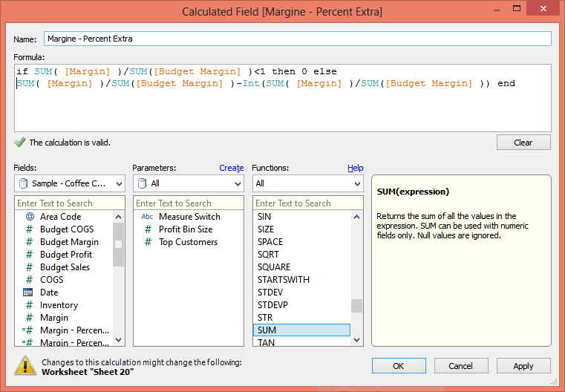Viewport: 565px width, 392px height.
Task: Click the Functions search box
Action: tap(308, 203)
